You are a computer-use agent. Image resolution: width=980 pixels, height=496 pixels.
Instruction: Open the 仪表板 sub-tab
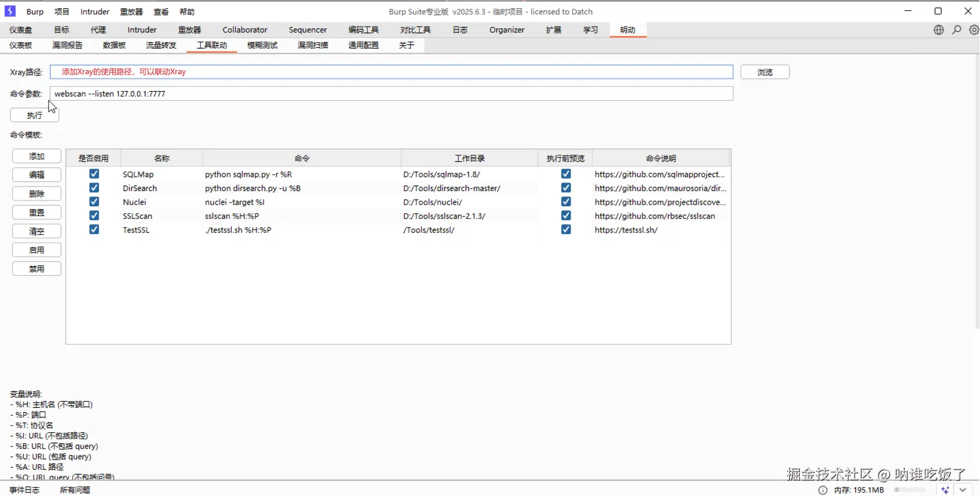[21, 45]
